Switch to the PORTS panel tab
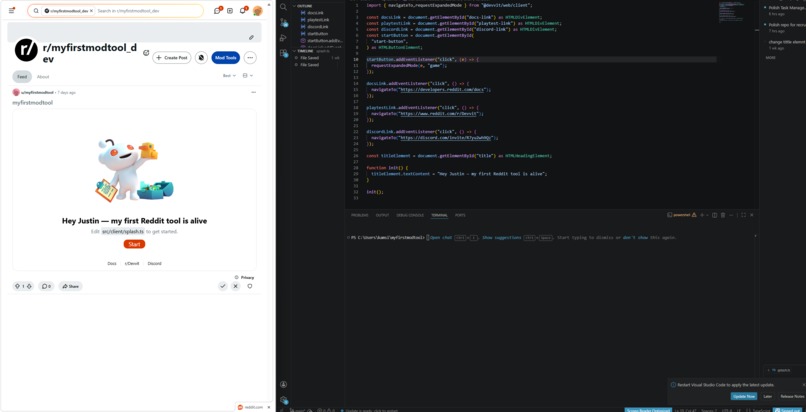806x412 pixels. pyautogui.click(x=460, y=215)
